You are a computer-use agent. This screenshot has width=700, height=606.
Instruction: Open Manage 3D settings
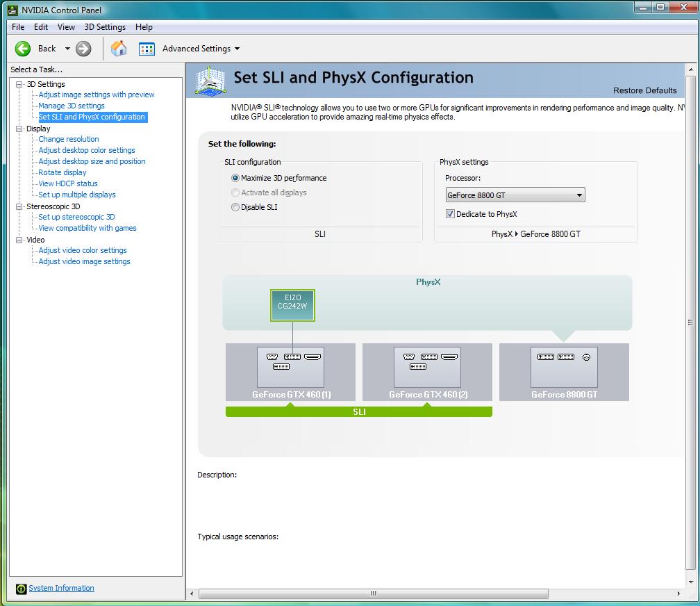pyautogui.click(x=72, y=106)
